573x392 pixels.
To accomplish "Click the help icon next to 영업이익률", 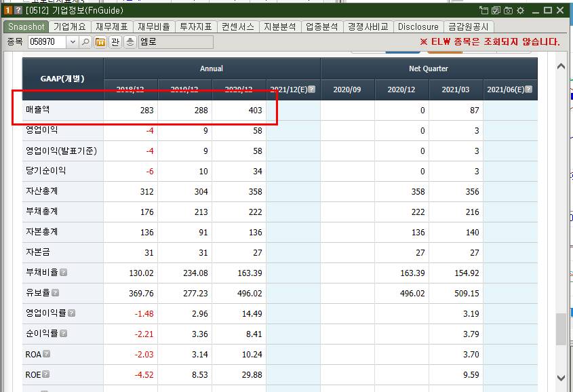I will [x=72, y=313].
